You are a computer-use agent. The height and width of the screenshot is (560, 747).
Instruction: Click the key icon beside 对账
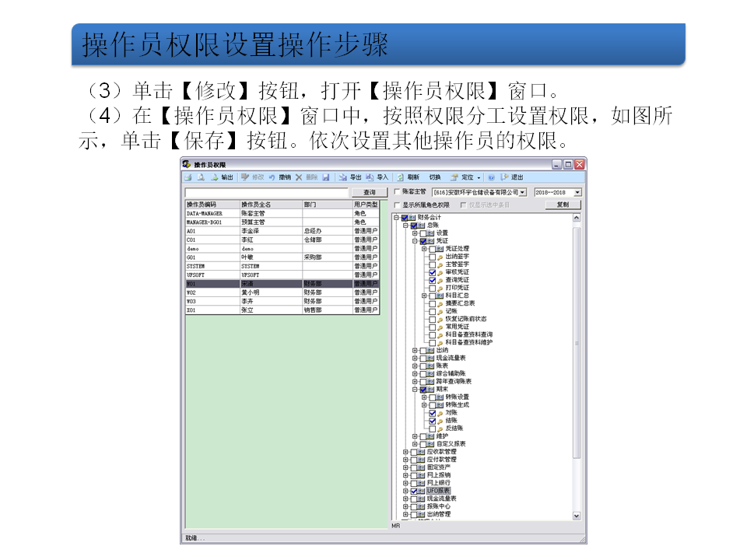[x=440, y=413]
